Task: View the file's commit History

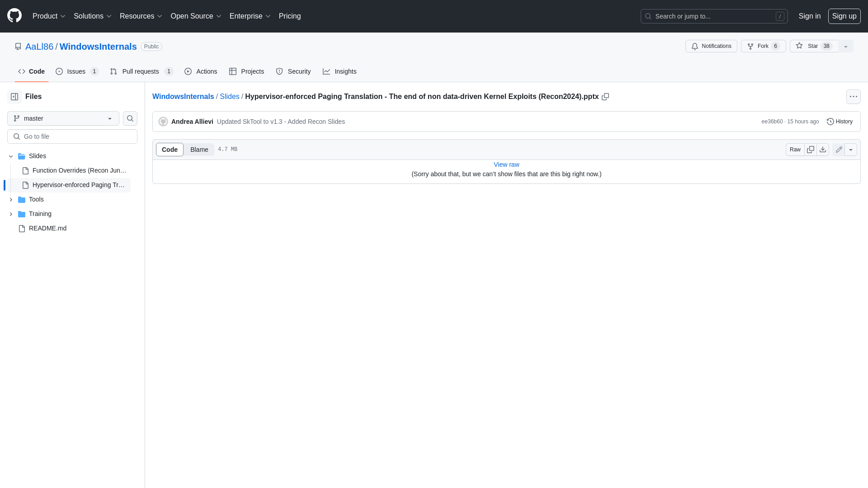Action: (x=840, y=122)
